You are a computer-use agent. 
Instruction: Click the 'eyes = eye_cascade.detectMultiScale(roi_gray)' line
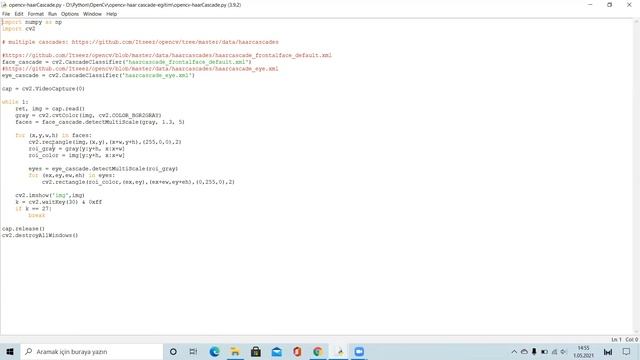click(x=103, y=169)
